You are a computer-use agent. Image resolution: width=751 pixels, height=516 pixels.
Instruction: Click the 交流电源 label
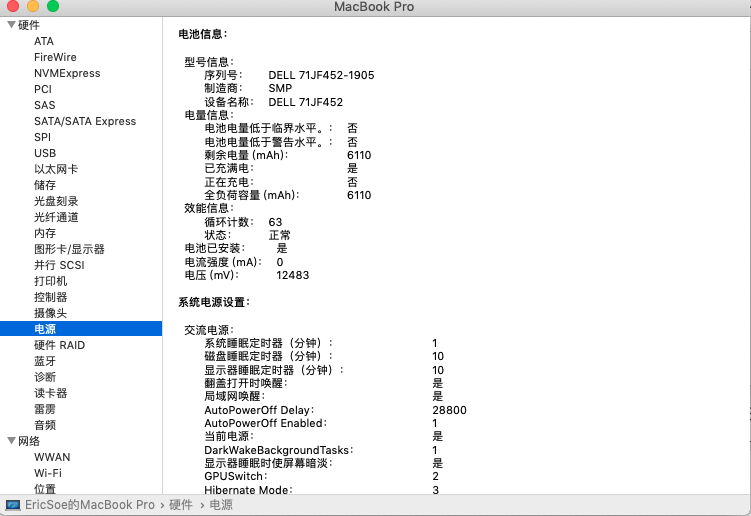[209, 330]
